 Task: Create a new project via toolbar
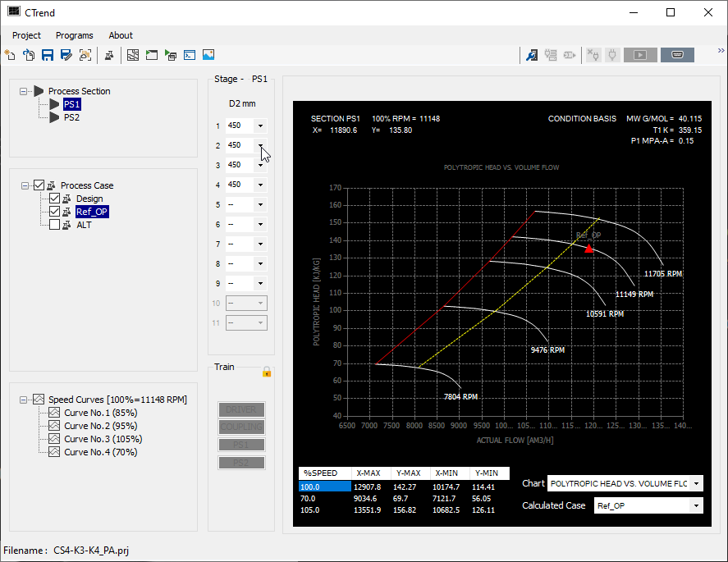pos(10,55)
